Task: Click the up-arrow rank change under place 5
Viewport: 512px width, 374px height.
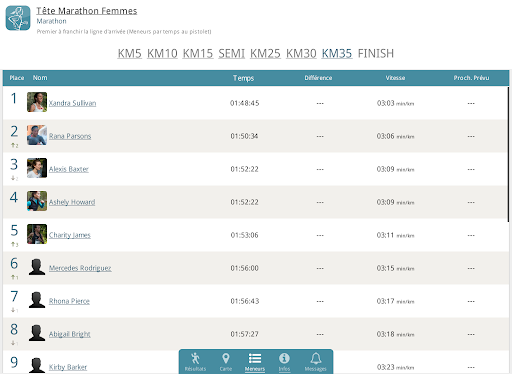Action: coord(14,244)
